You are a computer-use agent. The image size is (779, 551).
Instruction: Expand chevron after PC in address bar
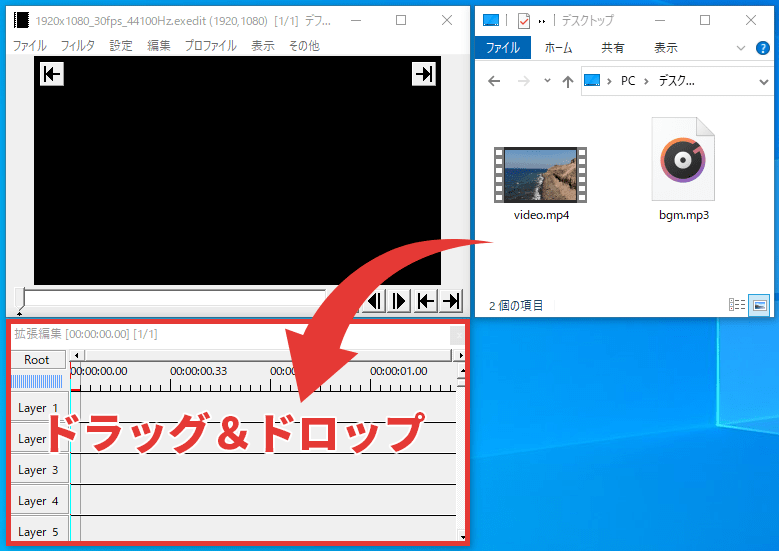[x=646, y=81]
